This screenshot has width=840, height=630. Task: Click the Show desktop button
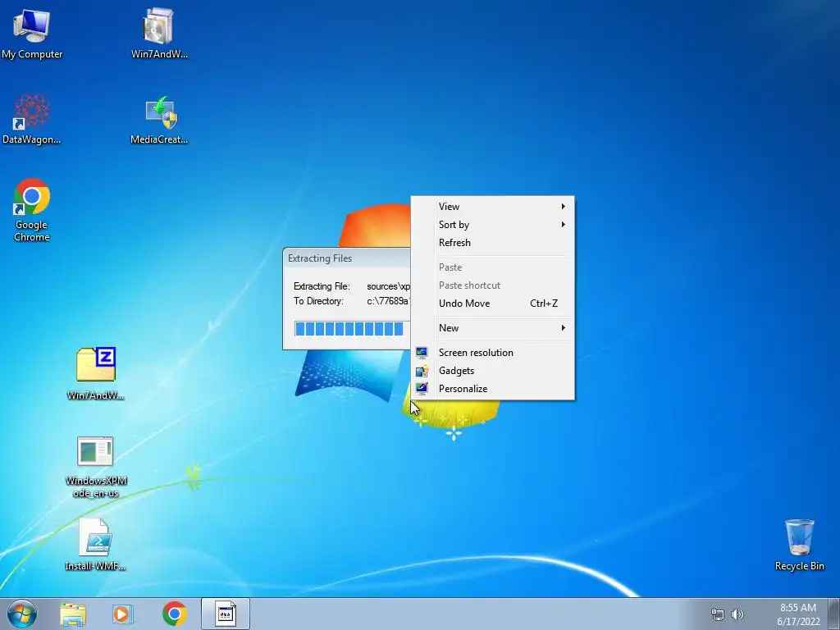coord(834,614)
